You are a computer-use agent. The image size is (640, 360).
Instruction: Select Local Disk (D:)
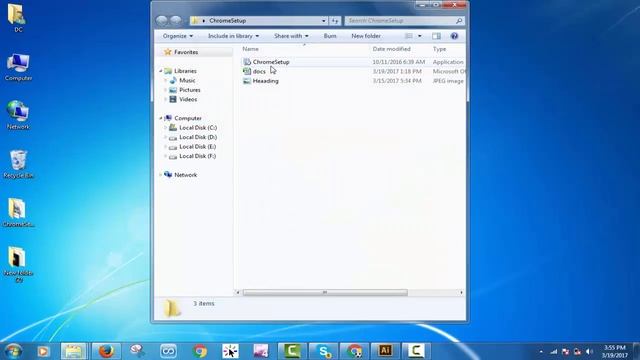click(198, 137)
